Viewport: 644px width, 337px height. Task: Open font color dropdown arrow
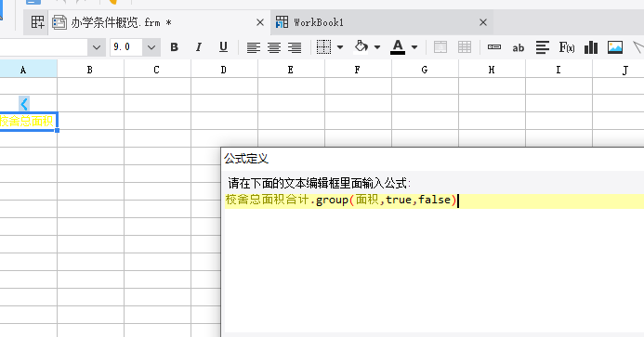pos(414,47)
